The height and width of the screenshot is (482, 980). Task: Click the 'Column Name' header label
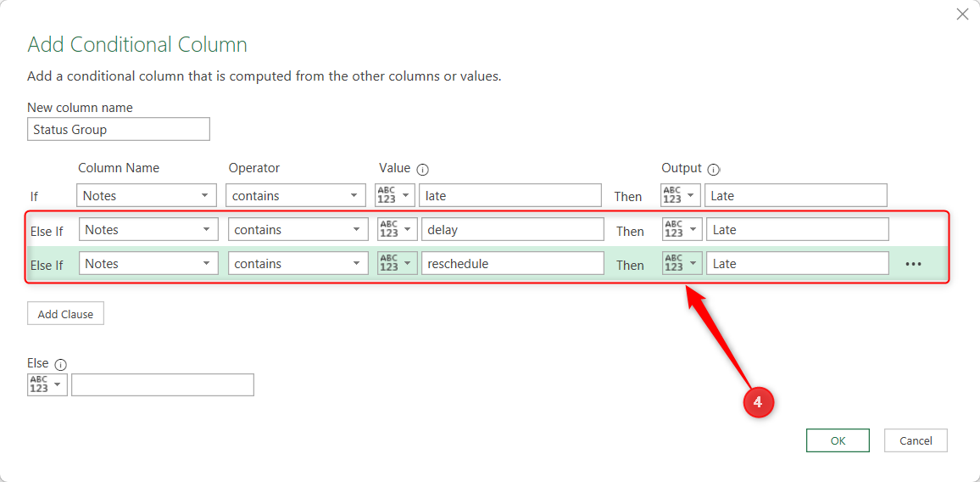[119, 168]
